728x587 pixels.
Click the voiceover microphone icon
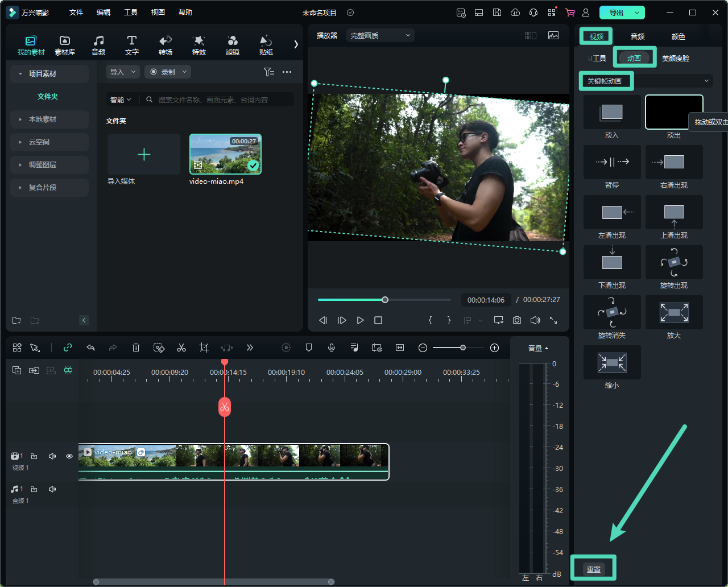coord(332,348)
